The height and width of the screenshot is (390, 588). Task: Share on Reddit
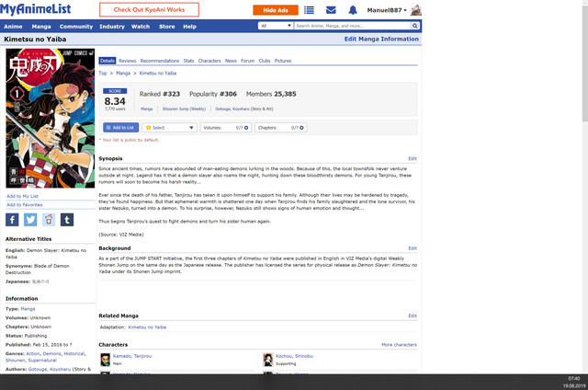pos(48,220)
